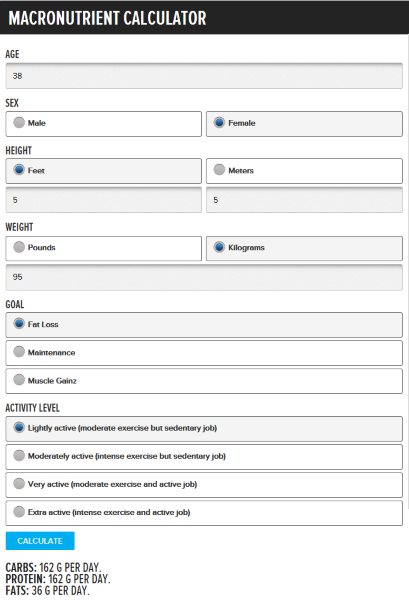
Task: Set goal to Fat Loss
Action: [x=19, y=324]
